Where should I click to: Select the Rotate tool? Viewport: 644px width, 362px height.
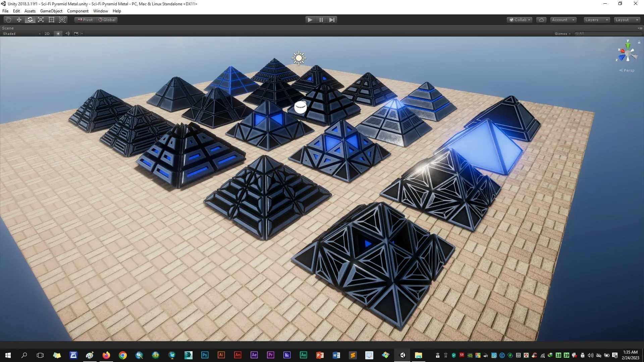pyautogui.click(x=30, y=20)
